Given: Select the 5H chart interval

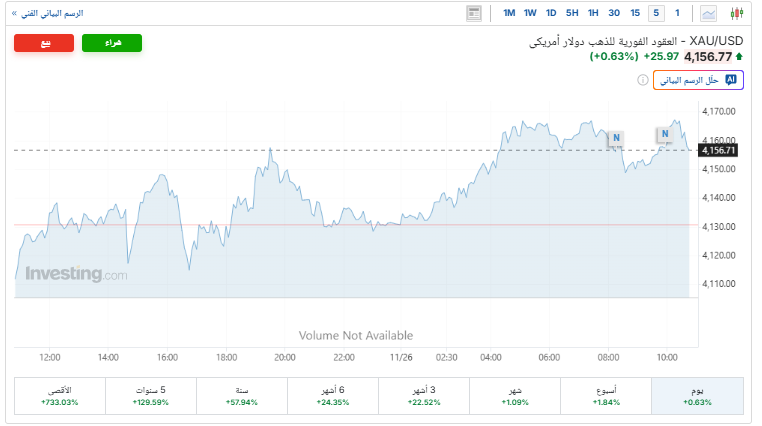Looking at the screenshot, I should [572, 13].
